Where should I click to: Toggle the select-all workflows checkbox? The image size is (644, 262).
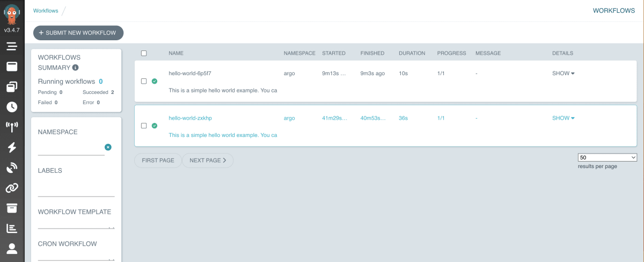(x=143, y=53)
